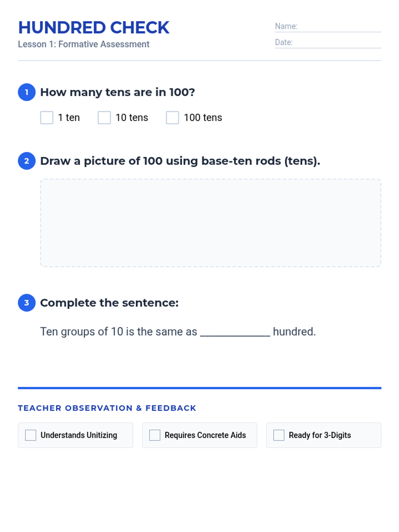
Task: Click the Teacher Observation & Feedback heading
Action: point(107,408)
